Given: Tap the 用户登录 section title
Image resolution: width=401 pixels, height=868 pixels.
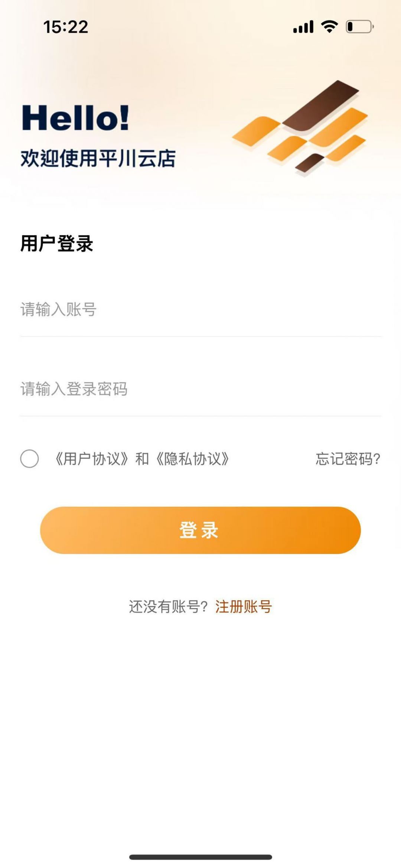Looking at the screenshot, I should pos(56,244).
